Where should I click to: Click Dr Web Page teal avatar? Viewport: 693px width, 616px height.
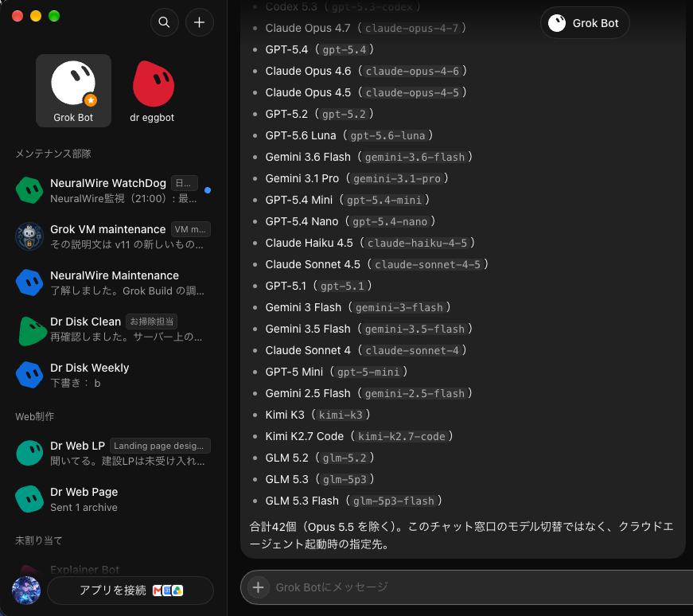point(29,499)
